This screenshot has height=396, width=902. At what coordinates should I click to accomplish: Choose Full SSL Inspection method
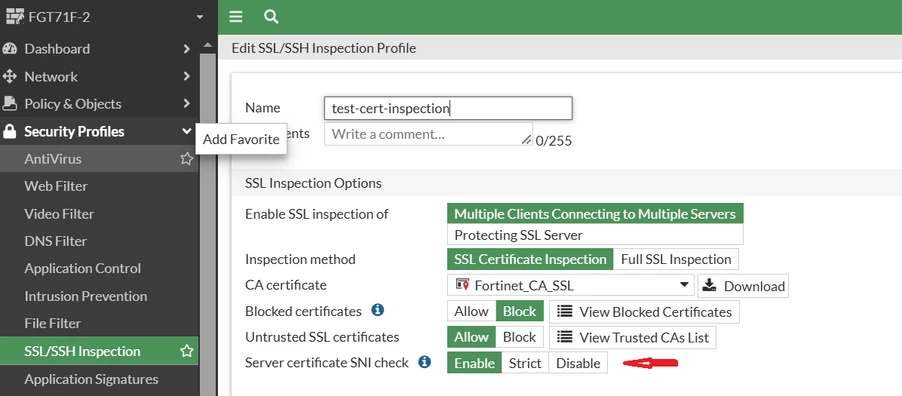(676, 259)
